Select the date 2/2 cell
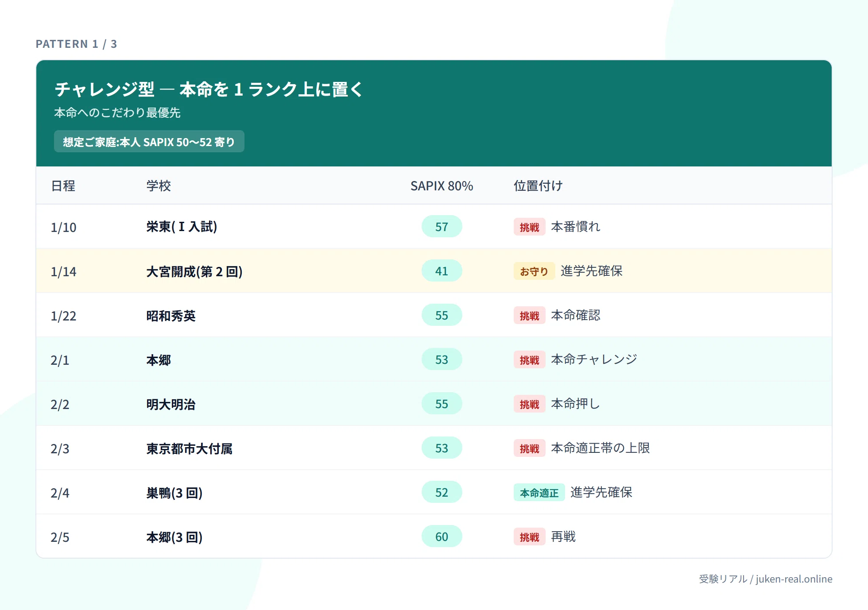The image size is (868, 610). [60, 404]
